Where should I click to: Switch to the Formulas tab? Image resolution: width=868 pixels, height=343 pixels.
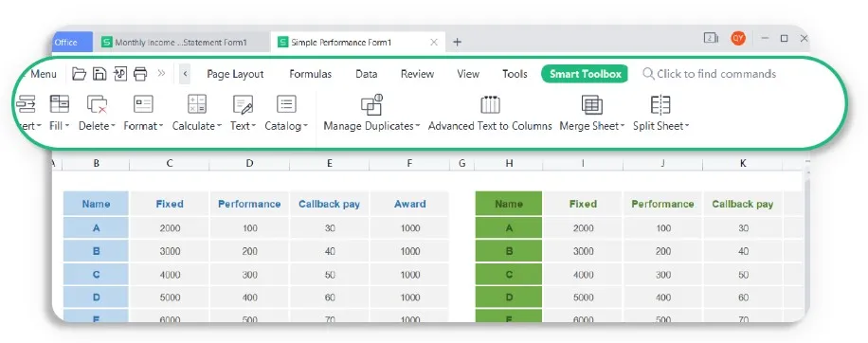(x=311, y=74)
